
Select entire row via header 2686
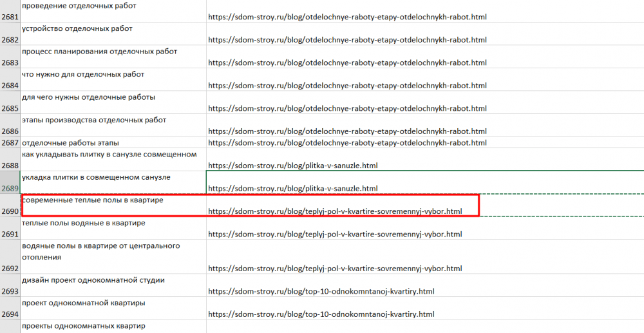(x=10, y=125)
